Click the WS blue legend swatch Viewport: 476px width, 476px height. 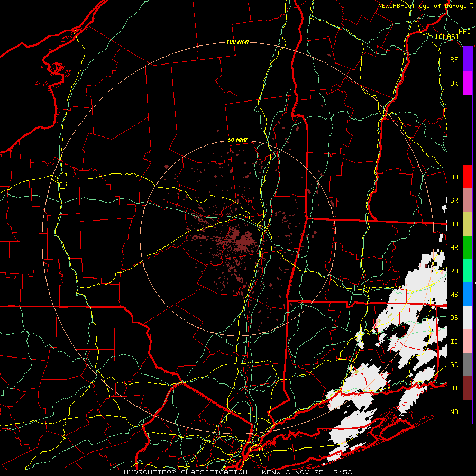click(467, 294)
